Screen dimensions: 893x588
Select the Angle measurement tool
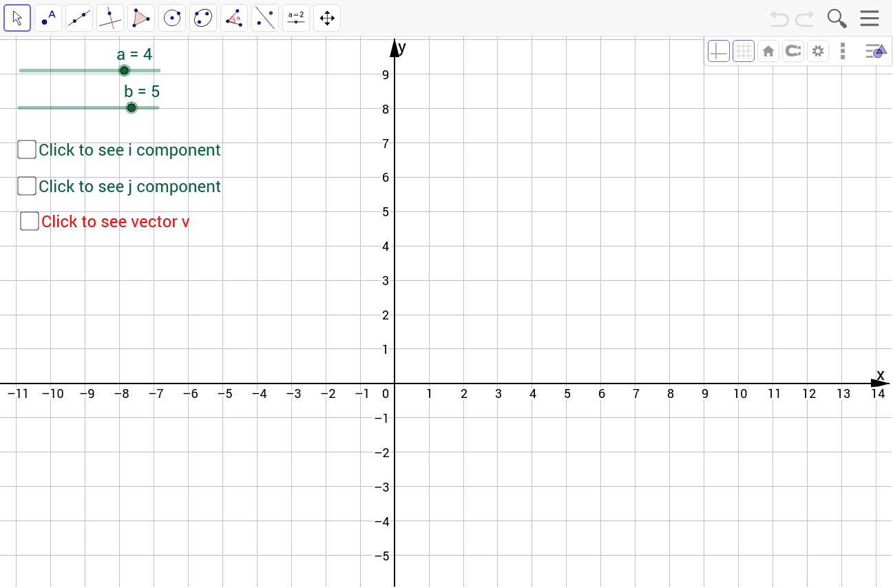coord(234,17)
